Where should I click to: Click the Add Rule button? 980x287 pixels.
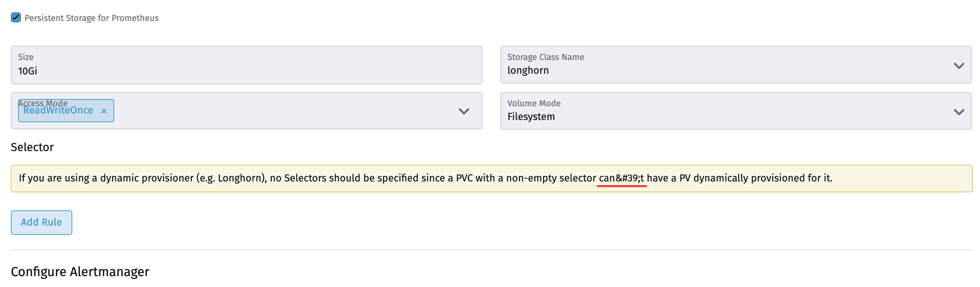[41, 222]
